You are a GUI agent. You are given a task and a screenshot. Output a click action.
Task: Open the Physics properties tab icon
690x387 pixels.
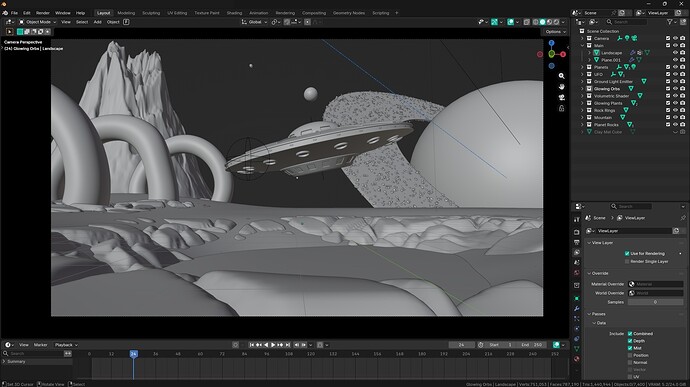point(577,328)
